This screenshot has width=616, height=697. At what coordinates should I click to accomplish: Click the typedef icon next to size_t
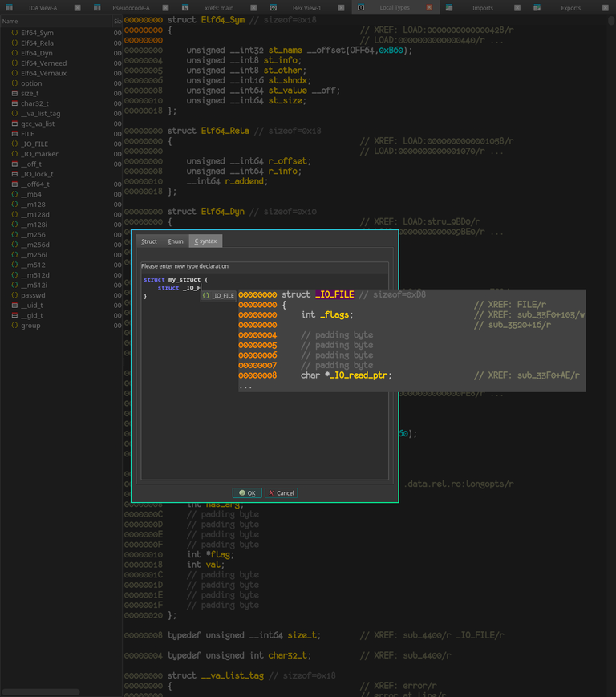14,93
